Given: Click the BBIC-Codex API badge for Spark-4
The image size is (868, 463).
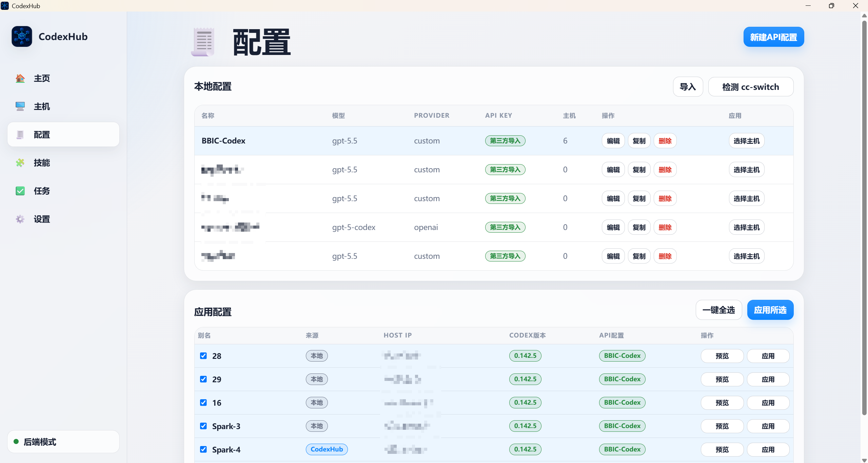Looking at the screenshot, I should (x=622, y=449).
